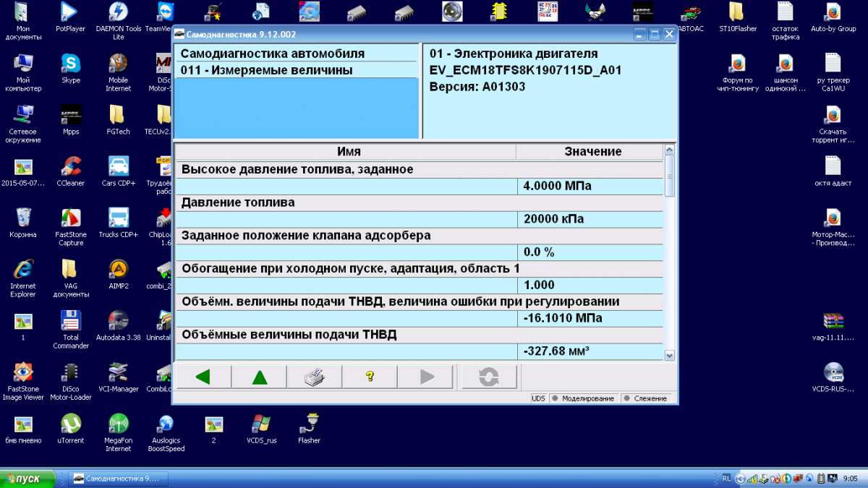Click the gray forward arrow button
Image resolution: width=868 pixels, height=488 pixels.
(426, 377)
